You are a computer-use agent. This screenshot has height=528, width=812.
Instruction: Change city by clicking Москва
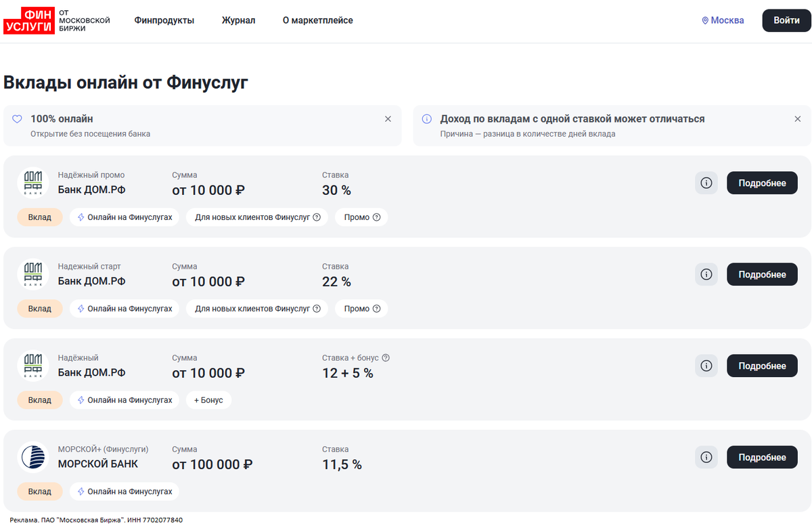(727, 20)
